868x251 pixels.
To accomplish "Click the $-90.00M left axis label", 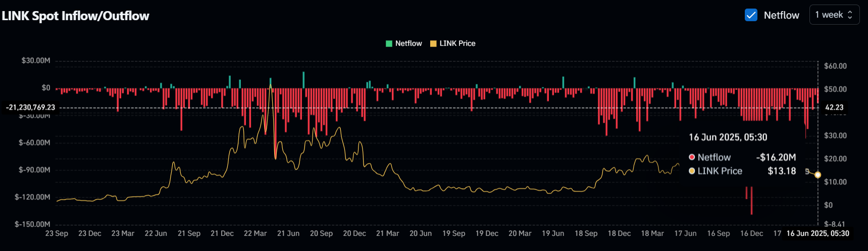I will point(34,170).
